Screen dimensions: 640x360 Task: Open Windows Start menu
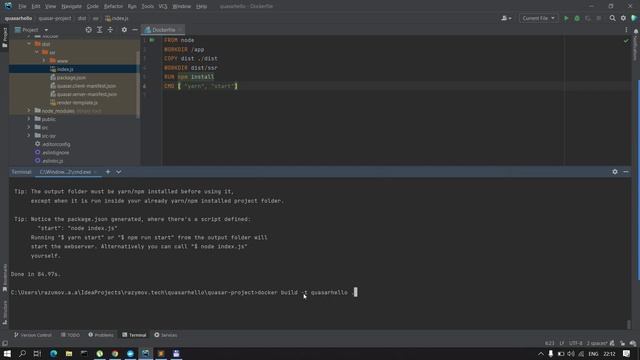click(x=7, y=353)
